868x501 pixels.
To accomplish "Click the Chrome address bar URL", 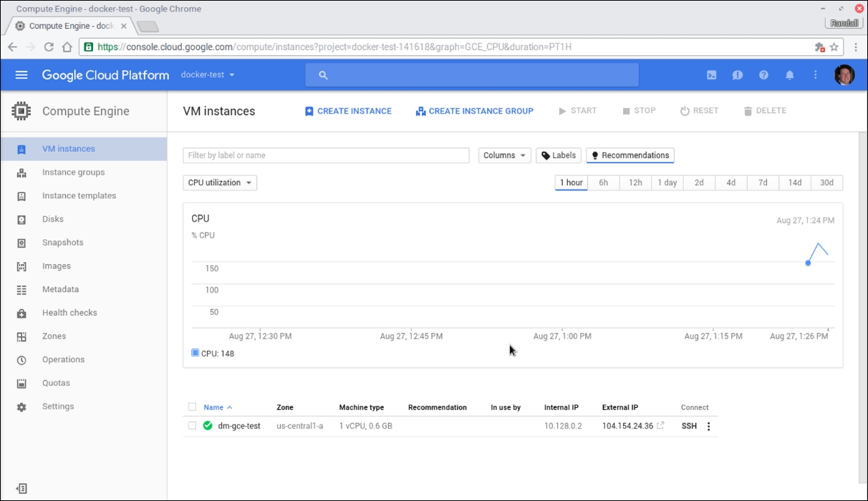I will point(334,47).
